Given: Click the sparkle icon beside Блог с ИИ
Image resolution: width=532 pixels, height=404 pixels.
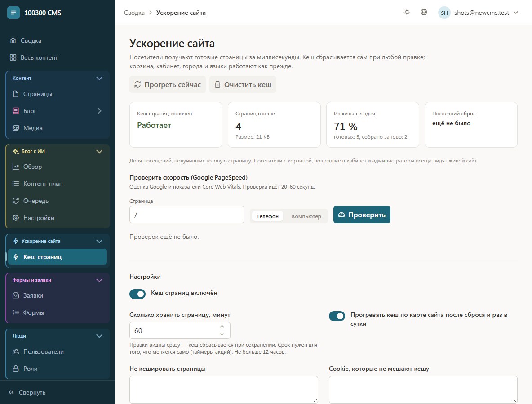Looking at the screenshot, I should [16, 151].
